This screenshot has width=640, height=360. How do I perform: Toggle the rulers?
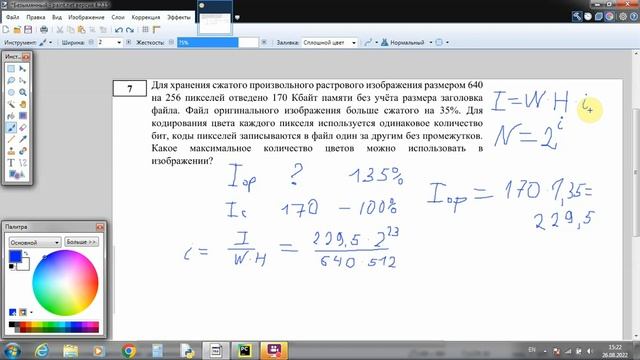click(x=156, y=29)
